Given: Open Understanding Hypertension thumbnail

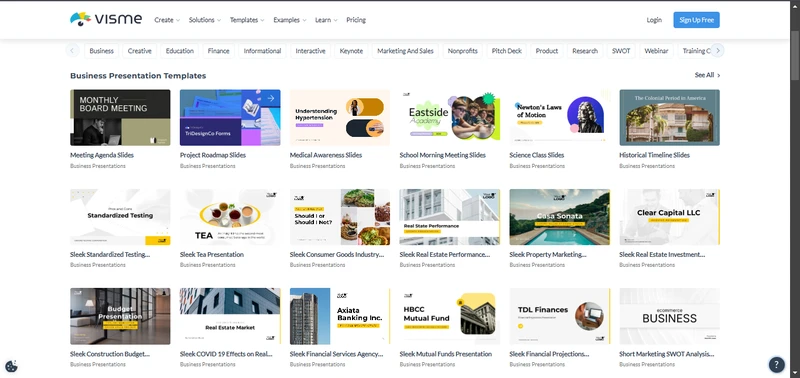Looking at the screenshot, I should point(340,118).
